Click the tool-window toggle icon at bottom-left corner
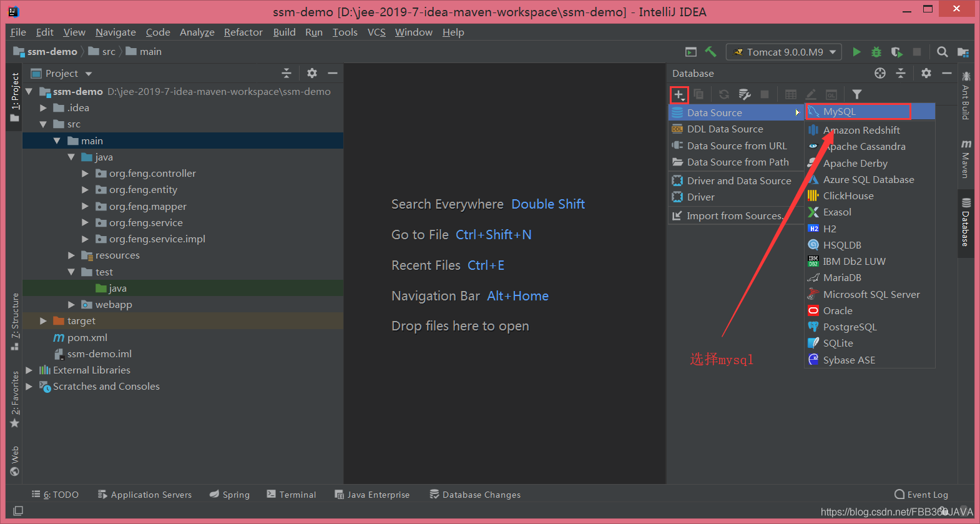The image size is (980, 524). 18,511
